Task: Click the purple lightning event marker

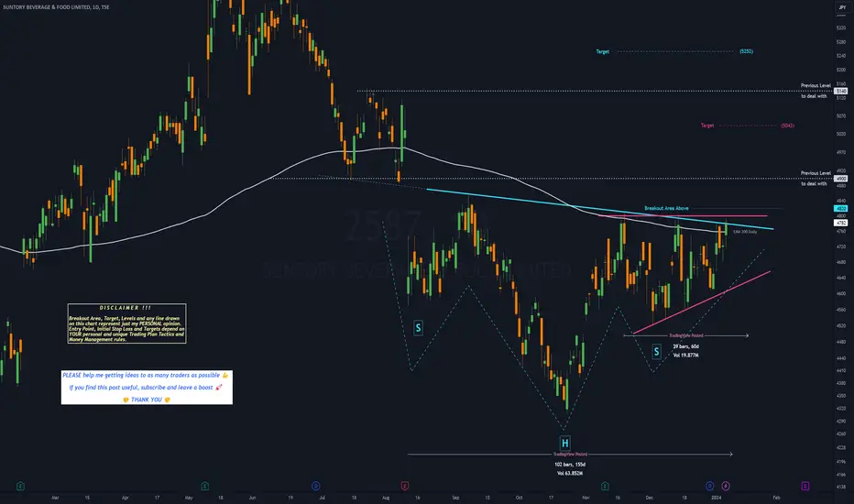Action: [x=726, y=486]
